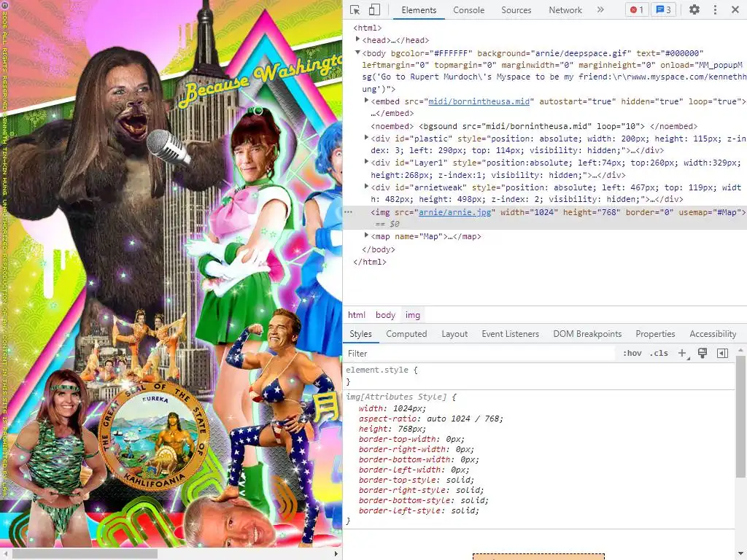The width and height of the screenshot is (747, 560).
Task: Expand the embed element node
Action: tap(366, 101)
